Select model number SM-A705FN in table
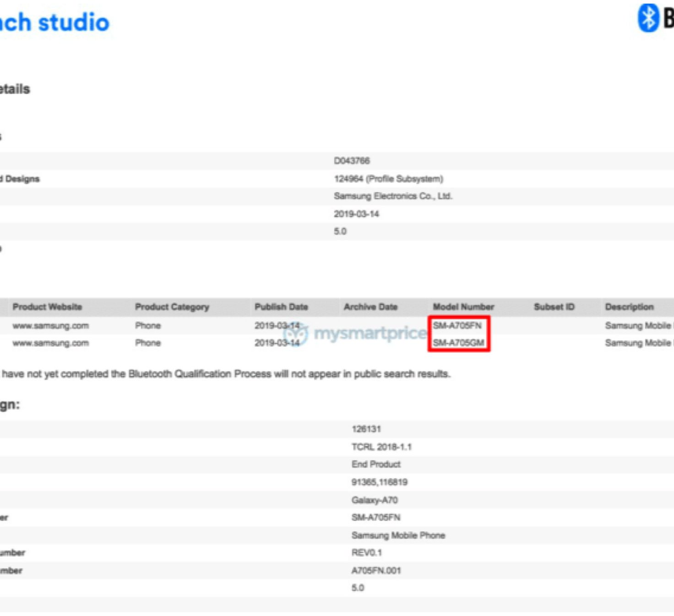The width and height of the screenshot is (674, 616). 457,326
